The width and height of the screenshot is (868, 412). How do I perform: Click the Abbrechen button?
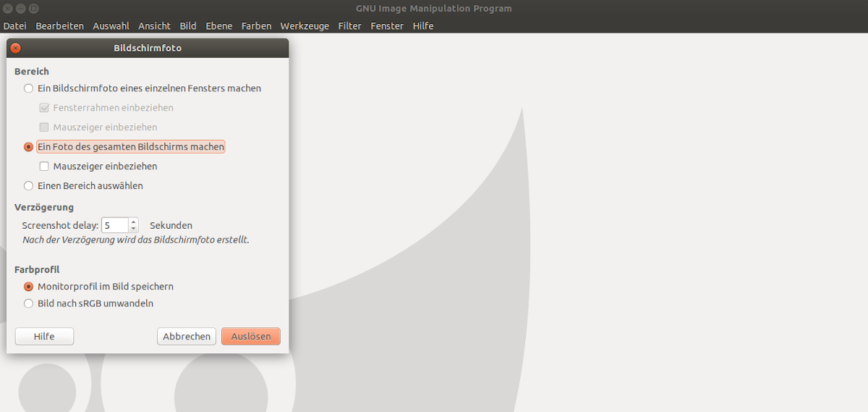click(187, 337)
